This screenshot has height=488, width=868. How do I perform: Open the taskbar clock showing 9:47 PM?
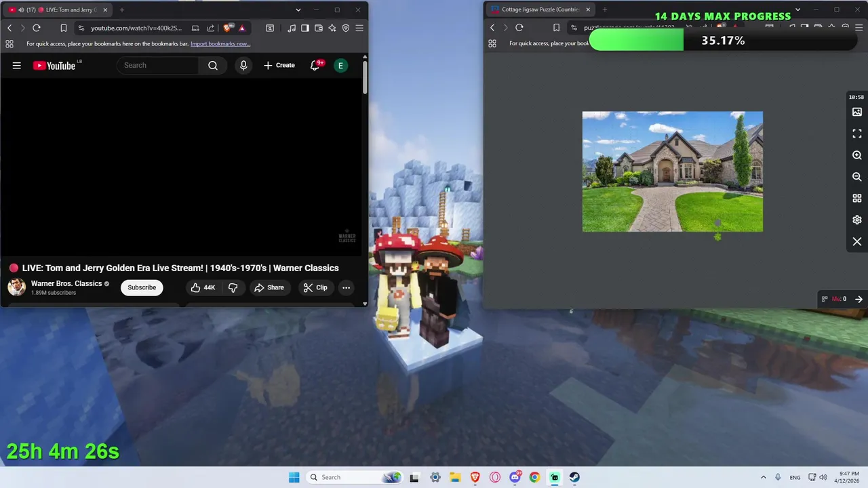(848, 477)
